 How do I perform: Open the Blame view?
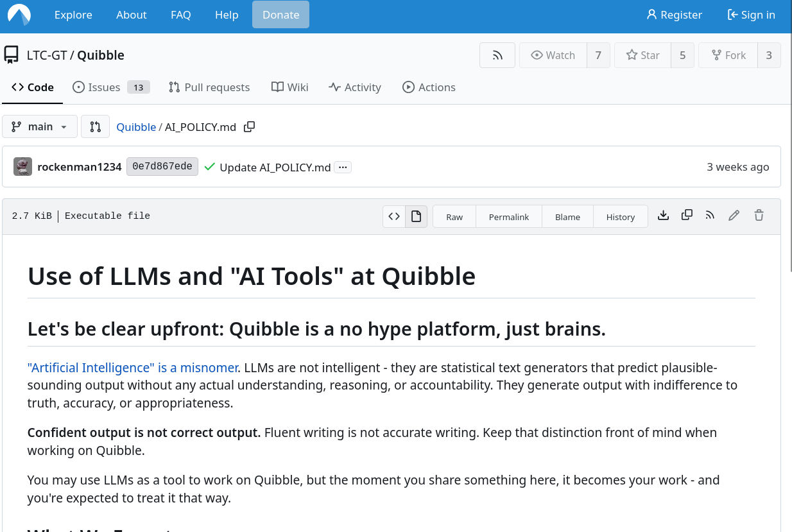point(567,217)
